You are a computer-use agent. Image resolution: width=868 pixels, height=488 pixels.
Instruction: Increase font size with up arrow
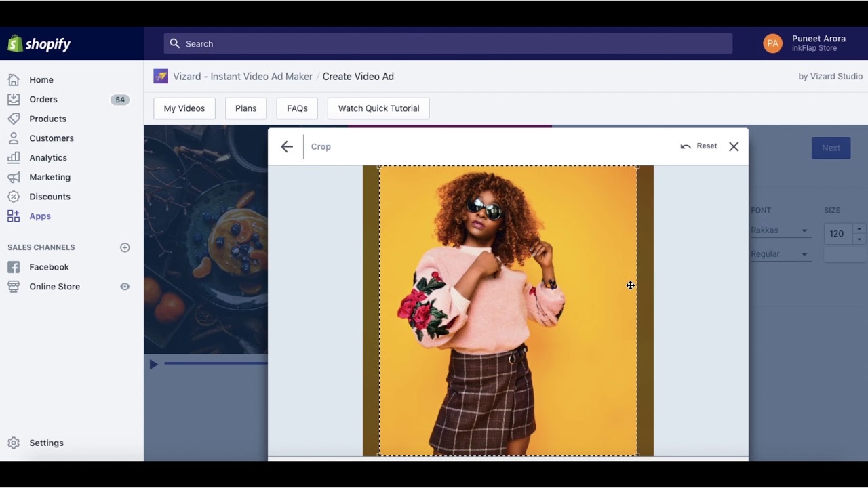(859, 229)
